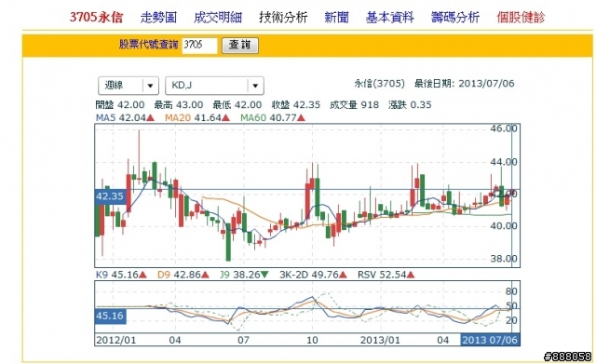Image resolution: width=596 pixels, height=364 pixels.
Task: Click the 永信(3705) chart title text
Action: 379,84
